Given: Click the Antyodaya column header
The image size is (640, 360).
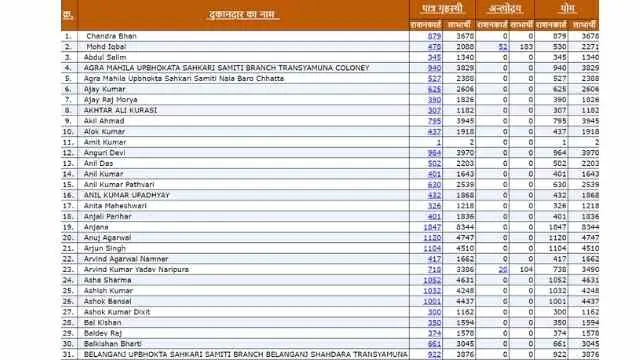Looking at the screenshot, I should (x=505, y=9).
